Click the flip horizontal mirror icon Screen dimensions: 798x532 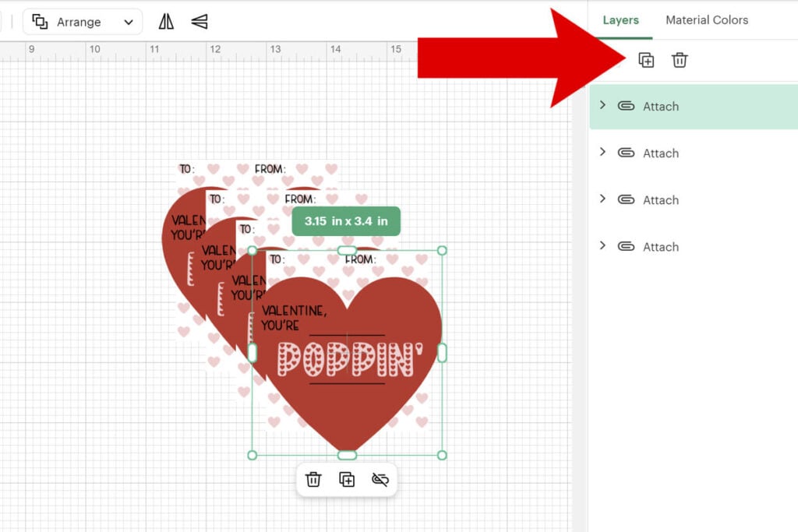tap(166, 22)
